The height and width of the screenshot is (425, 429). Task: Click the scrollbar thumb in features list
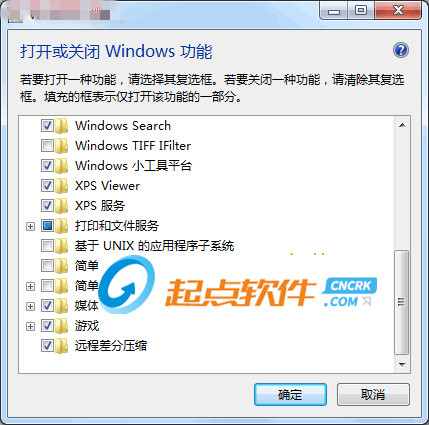click(402, 302)
